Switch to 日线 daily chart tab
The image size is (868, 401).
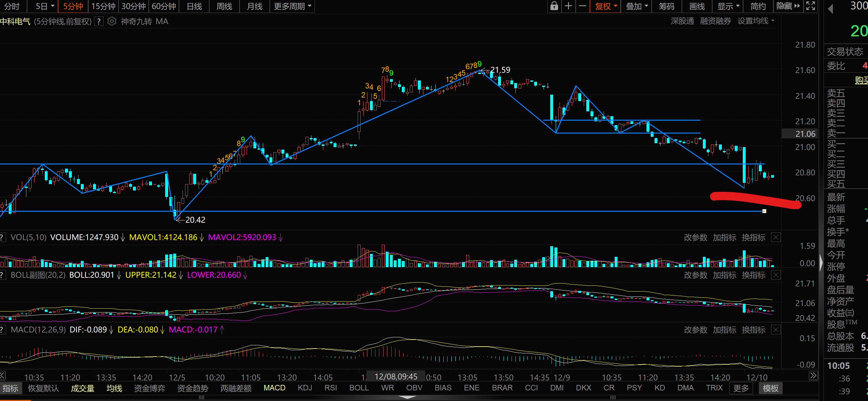[194, 6]
